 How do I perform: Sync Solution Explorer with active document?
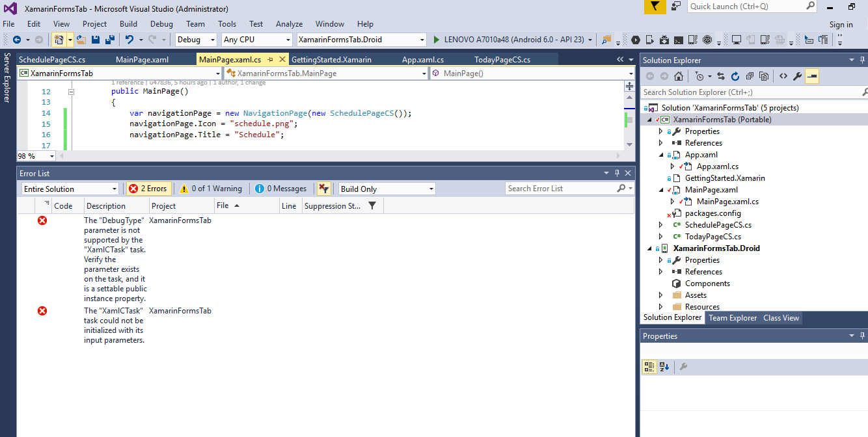[721, 75]
